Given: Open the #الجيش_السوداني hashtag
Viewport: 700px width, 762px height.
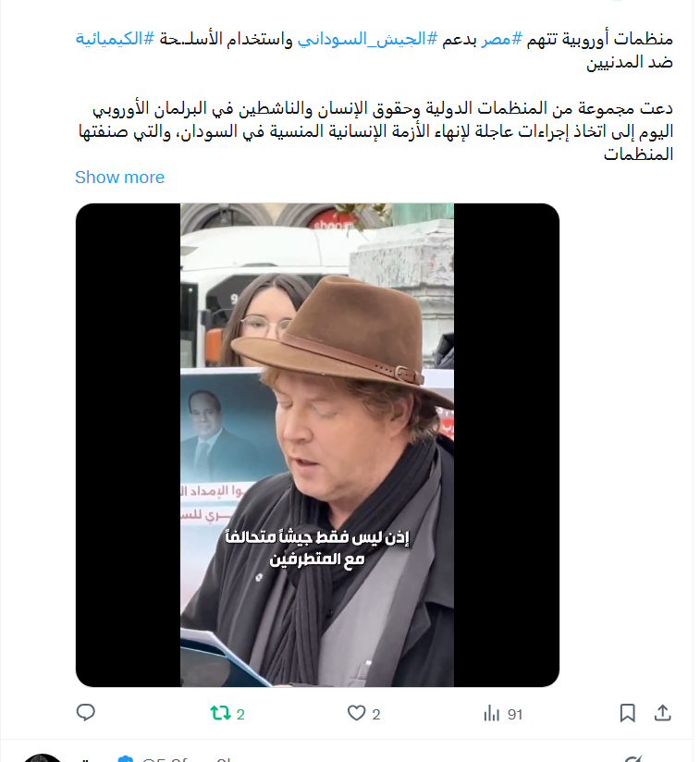Looking at the screenshot, I should 367,39.
